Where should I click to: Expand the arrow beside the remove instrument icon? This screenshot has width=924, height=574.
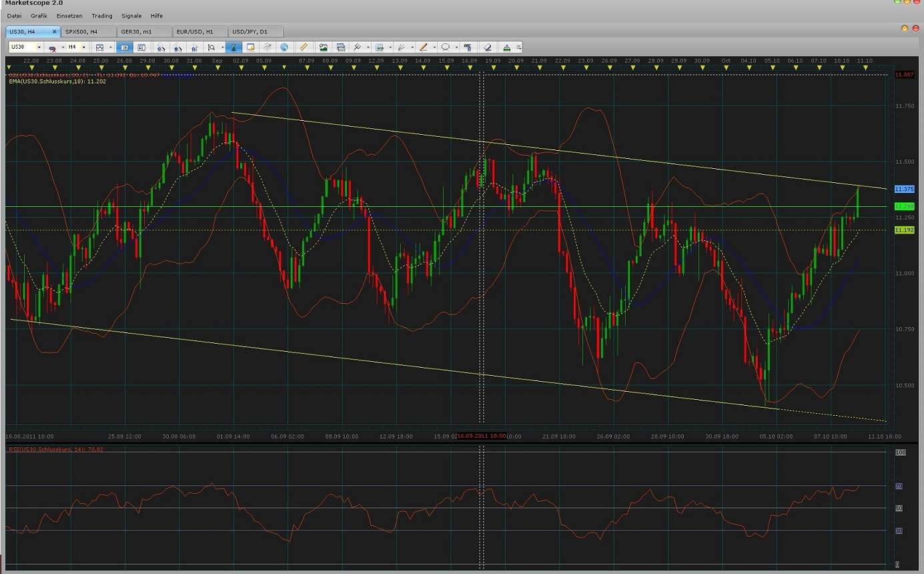click(62, 47)
